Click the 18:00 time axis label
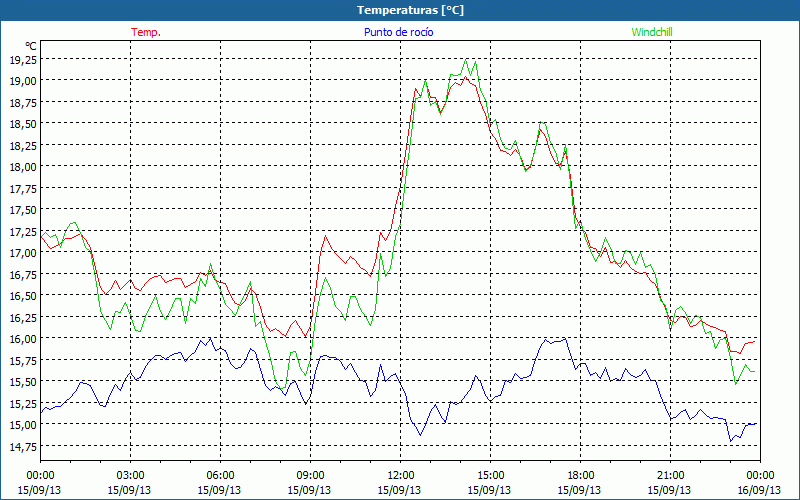 click(580, 476)
